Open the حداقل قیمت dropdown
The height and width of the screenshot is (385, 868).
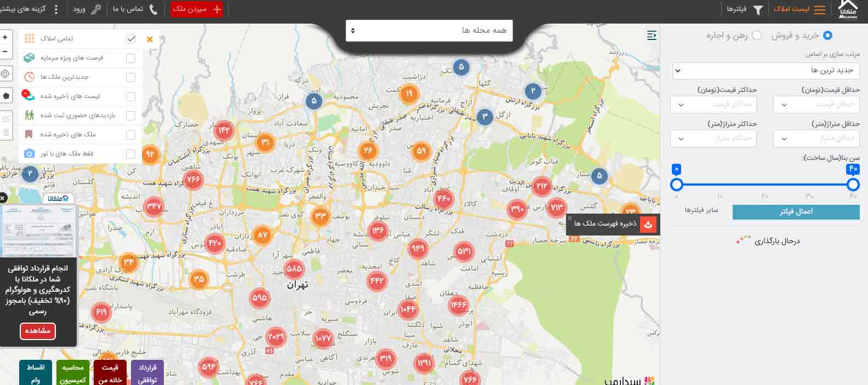816,104
